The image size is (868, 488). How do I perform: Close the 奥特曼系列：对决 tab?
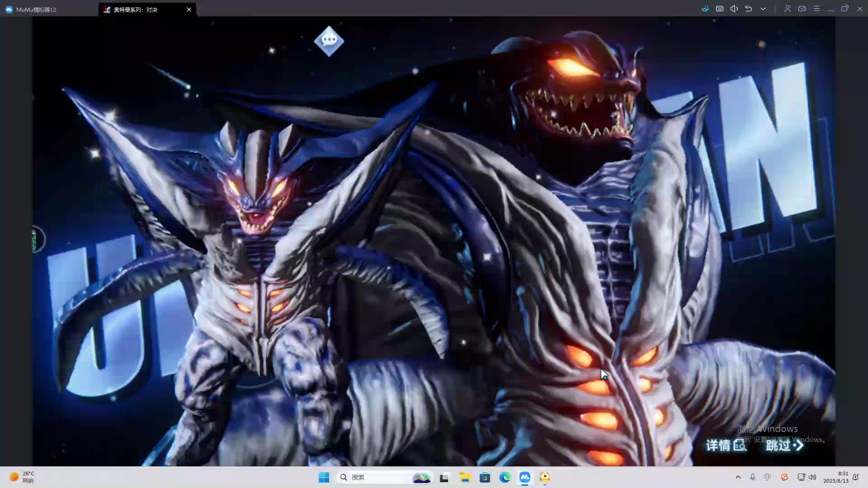pyautogui.click(x=189, y=9)
